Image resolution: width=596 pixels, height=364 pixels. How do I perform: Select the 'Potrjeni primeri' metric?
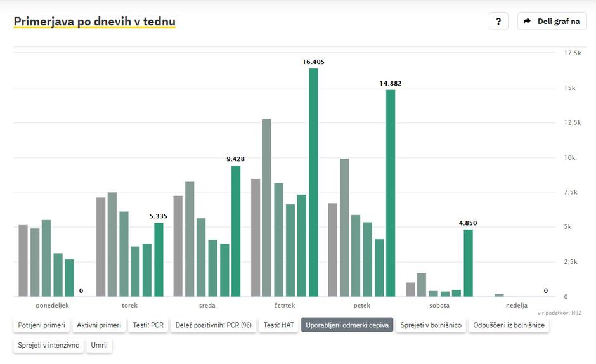pos(41,325)
